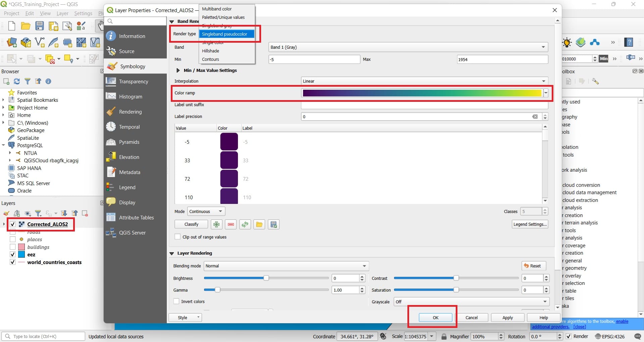Screen dimensions: 644x342
Task: Check Invert colors option
Action: click(176, 301)
